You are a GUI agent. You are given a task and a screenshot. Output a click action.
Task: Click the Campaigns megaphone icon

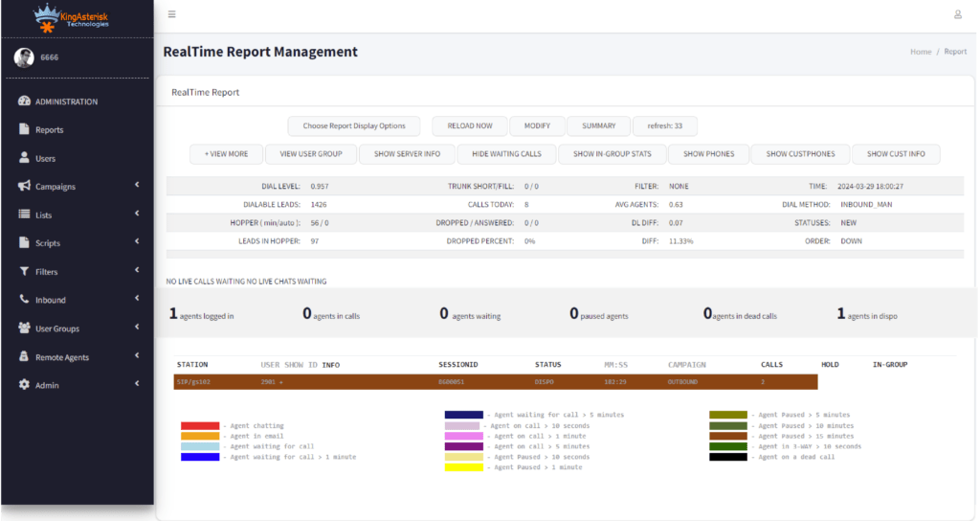(25, 186)
